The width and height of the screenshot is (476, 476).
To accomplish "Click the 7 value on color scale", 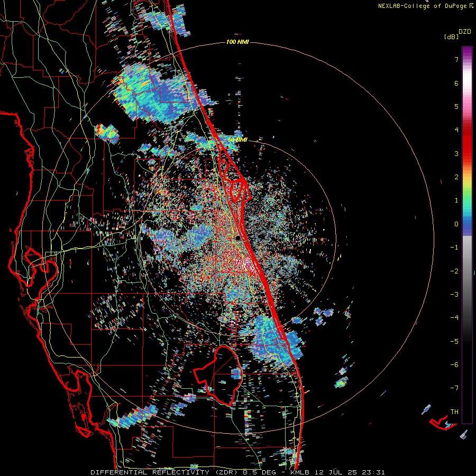I will pos(456,59).
